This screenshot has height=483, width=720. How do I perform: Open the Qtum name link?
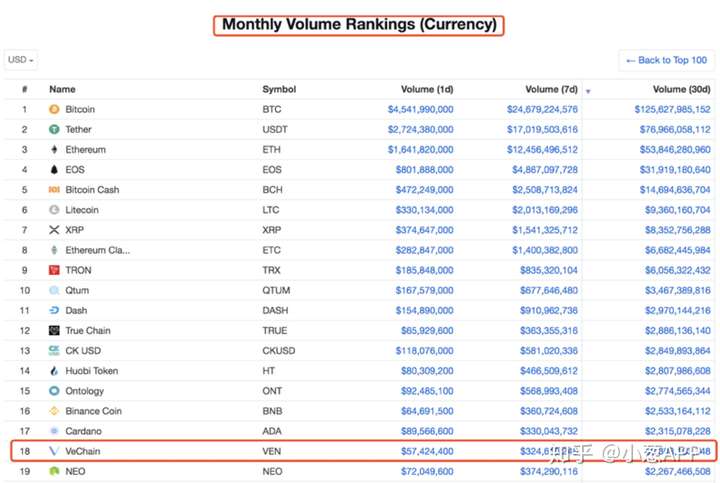pyautogui.click(x=77, y=290)
